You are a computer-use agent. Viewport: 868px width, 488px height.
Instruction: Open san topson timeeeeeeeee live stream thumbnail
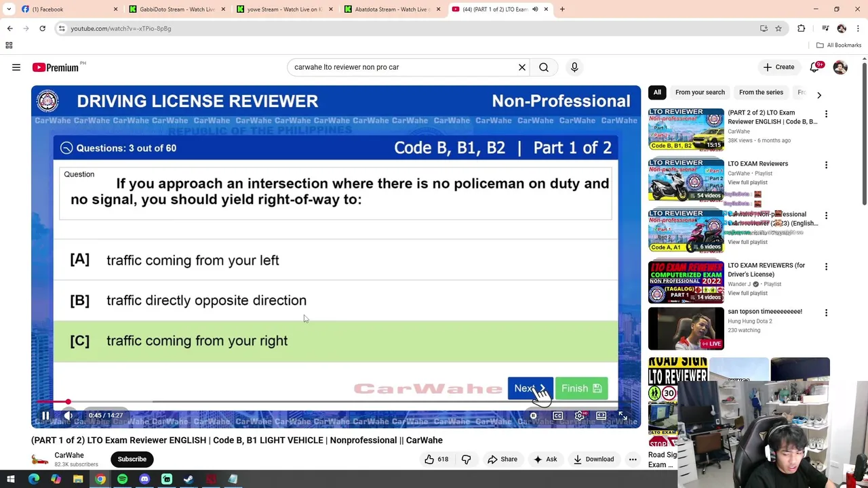click(686, 329)
